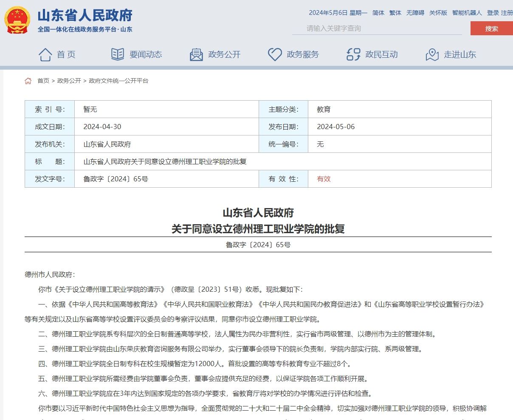Image resolution: width=513 pixels, height=420 pixels.
Task: Click the interaction icon for 政民互动
Action: (353, 54)
